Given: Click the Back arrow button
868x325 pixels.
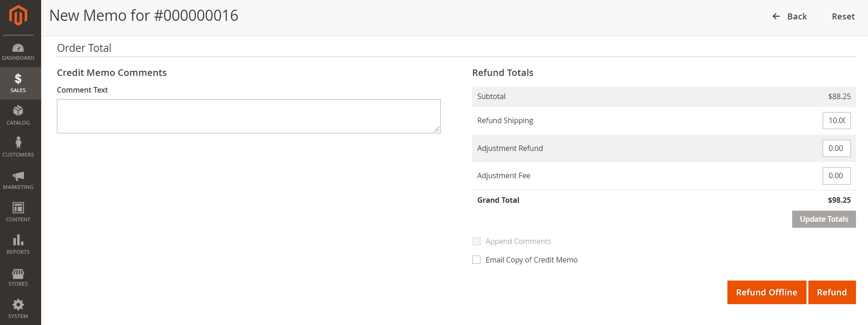Looking at the screenshot, I should 789,17.
